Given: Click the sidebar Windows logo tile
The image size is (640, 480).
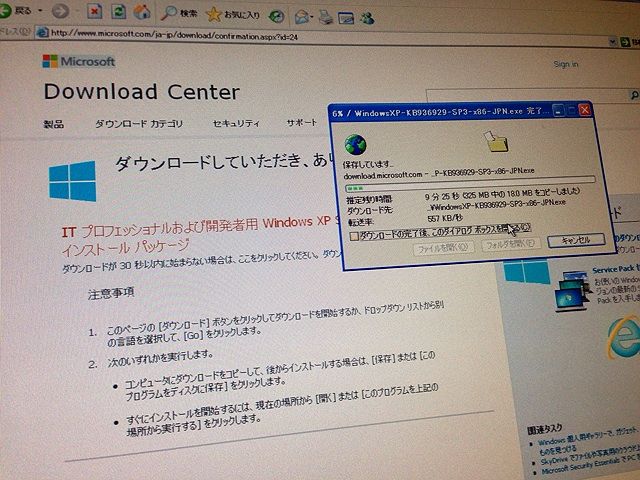Looking at the screenshot, I should click(x=527, y=272).
